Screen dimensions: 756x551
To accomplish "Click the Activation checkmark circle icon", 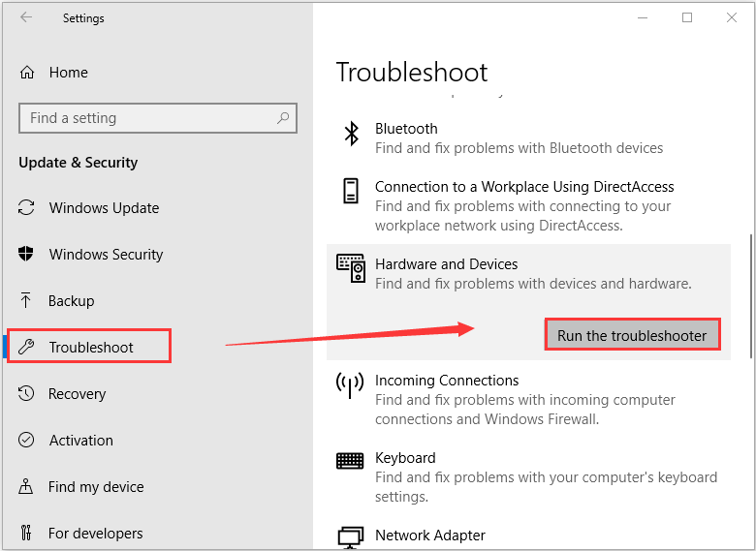I will 27,441.
